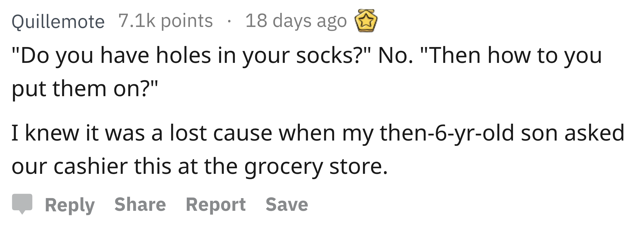Share this comment
Screen dimensions: 644x233
coord(140,204)
